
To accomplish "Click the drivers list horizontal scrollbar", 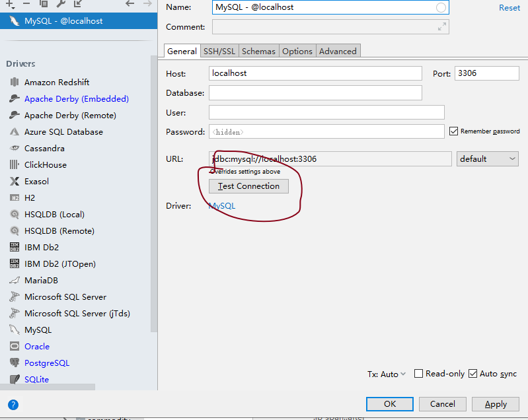I will (x=48, y=387).
